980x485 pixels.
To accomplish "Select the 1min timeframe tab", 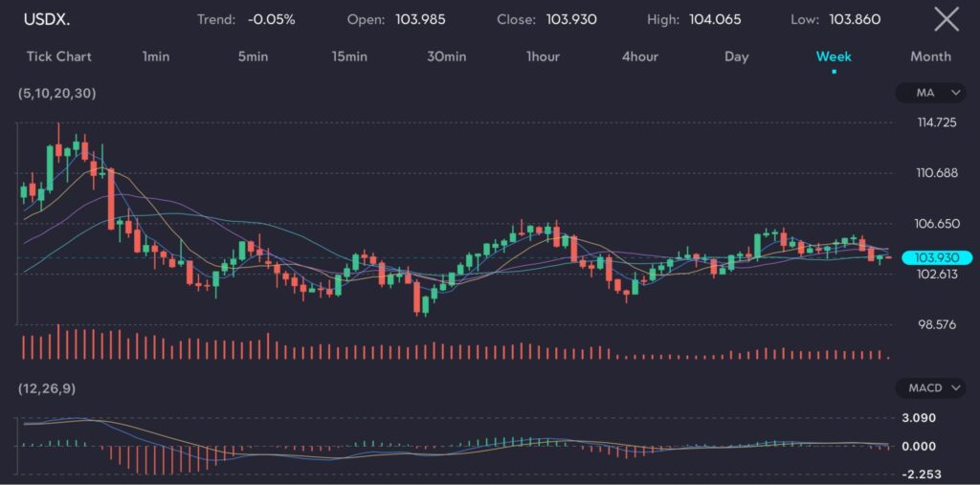I will point(155,56).
